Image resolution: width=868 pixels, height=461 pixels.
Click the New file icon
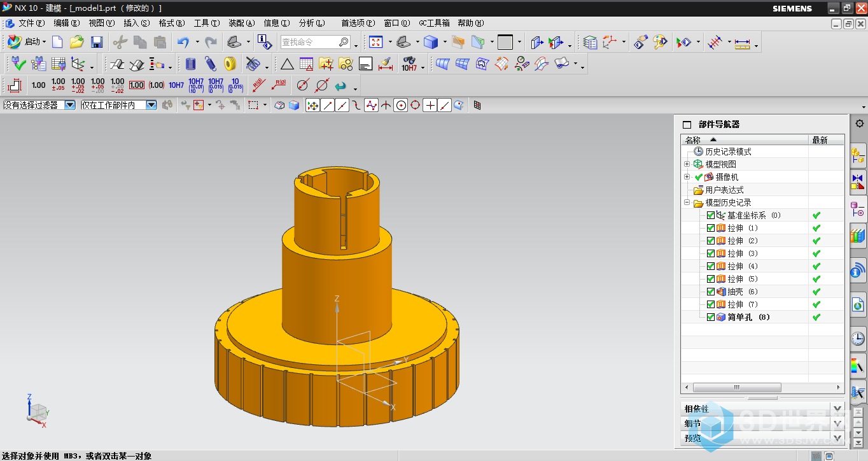(58, 42)
